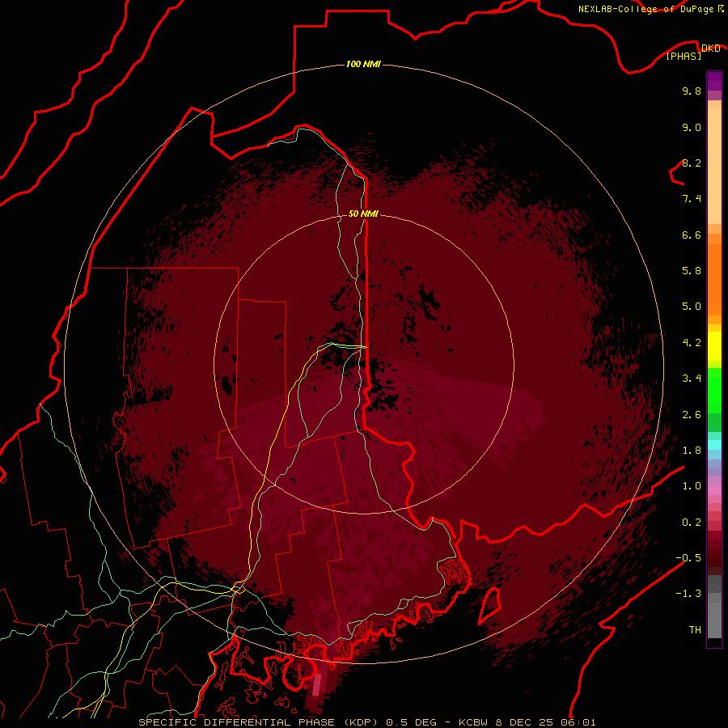This screenshot has width=728, height=728.
Task: Click the orange segment of the color bar
Action: (714, 278)
